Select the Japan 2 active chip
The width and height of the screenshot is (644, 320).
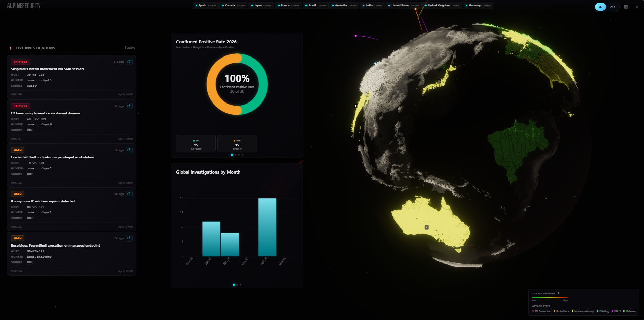point(261,5)
